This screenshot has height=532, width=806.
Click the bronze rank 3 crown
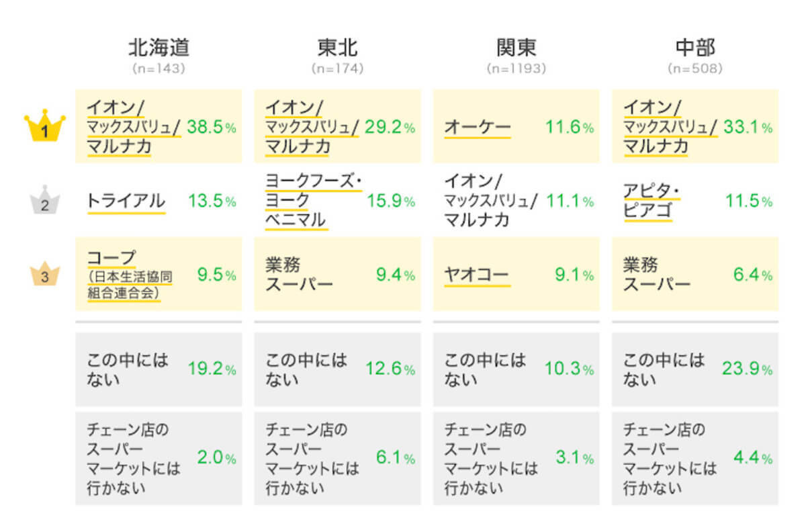coord(45,274)
